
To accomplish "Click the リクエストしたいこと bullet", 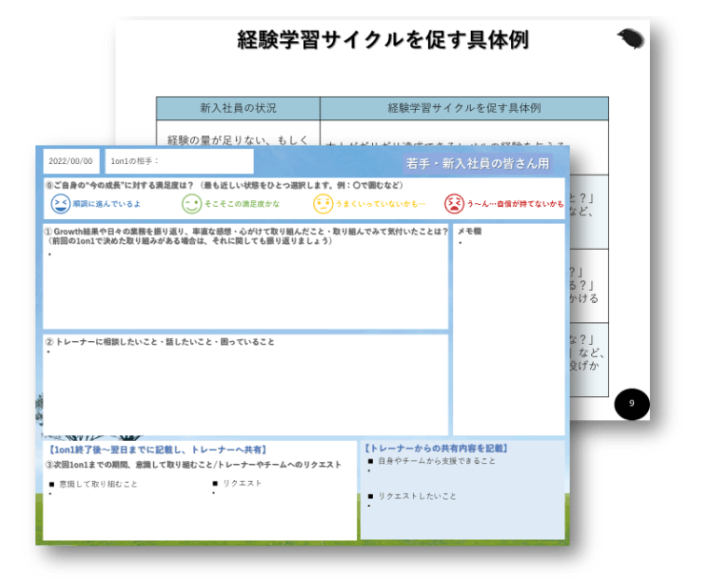I will click(412, 496).
